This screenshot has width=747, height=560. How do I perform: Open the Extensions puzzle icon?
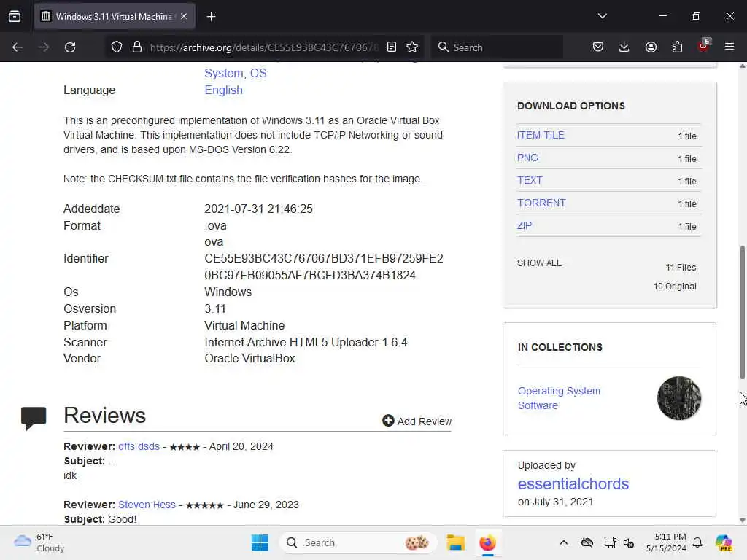click(x=677, y=47)
